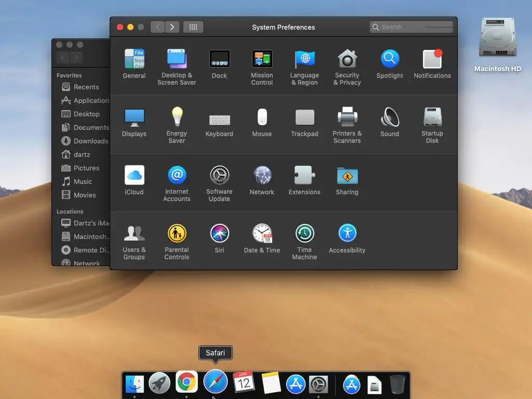Viewport: 532px width, 399px height.
Task: Open Accessibility preferences
Action: 347,238
